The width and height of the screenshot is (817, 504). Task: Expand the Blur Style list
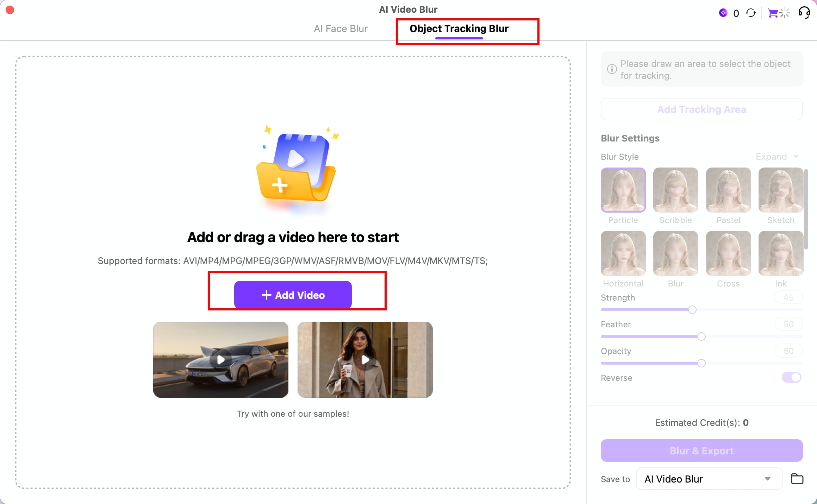point(777,157)
